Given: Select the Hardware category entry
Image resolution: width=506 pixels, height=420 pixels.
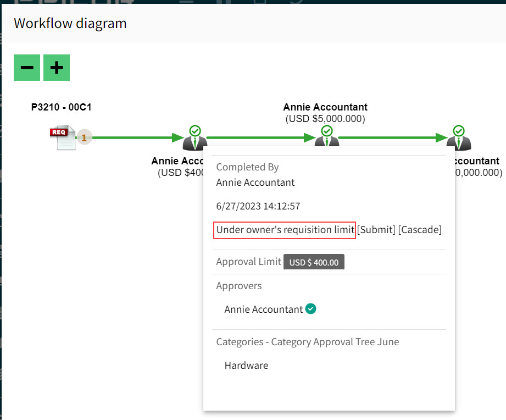Looking at the screenshot, I should point(246,365).
